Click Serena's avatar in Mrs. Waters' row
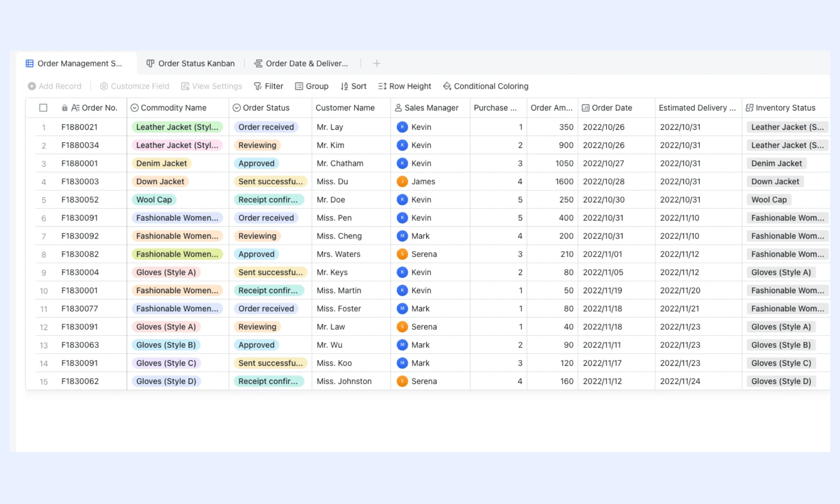 point(402,254)
